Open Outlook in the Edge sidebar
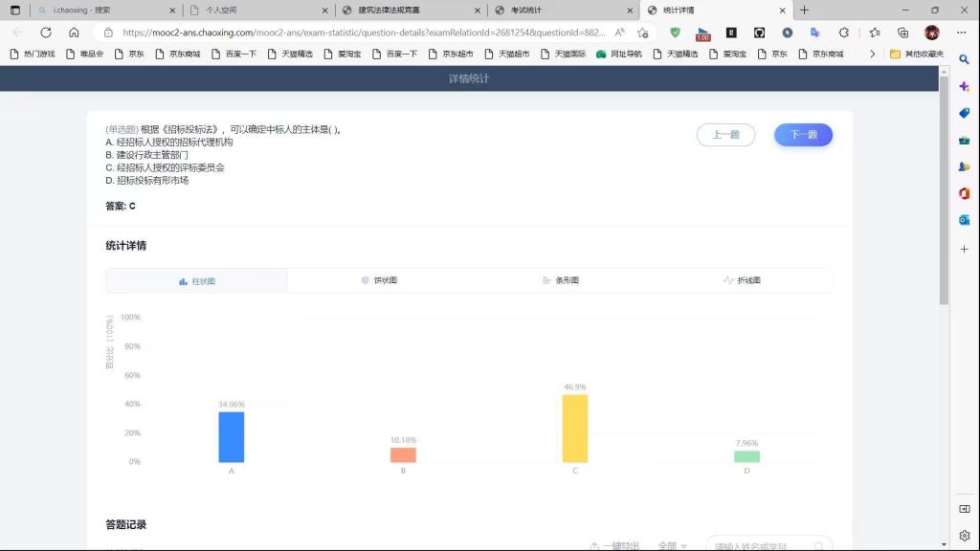 pyautogui.click(x=964, y=220)
